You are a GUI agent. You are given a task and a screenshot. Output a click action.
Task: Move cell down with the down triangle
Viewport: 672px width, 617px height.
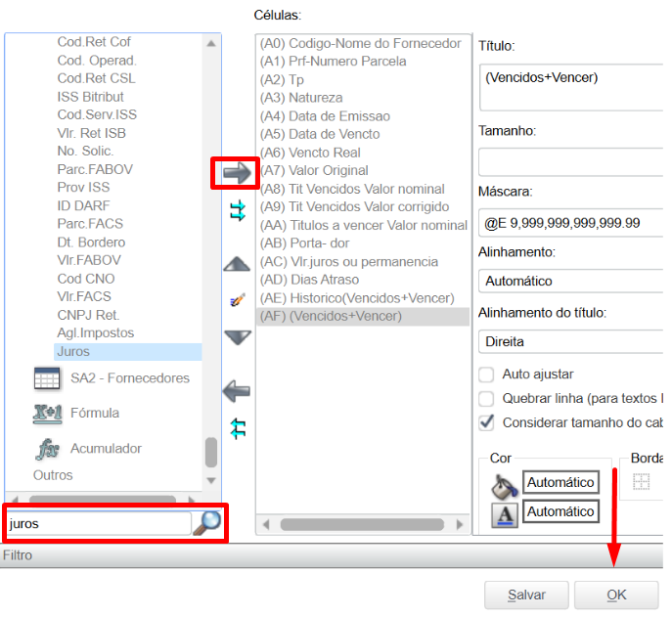tap(237, 337)
